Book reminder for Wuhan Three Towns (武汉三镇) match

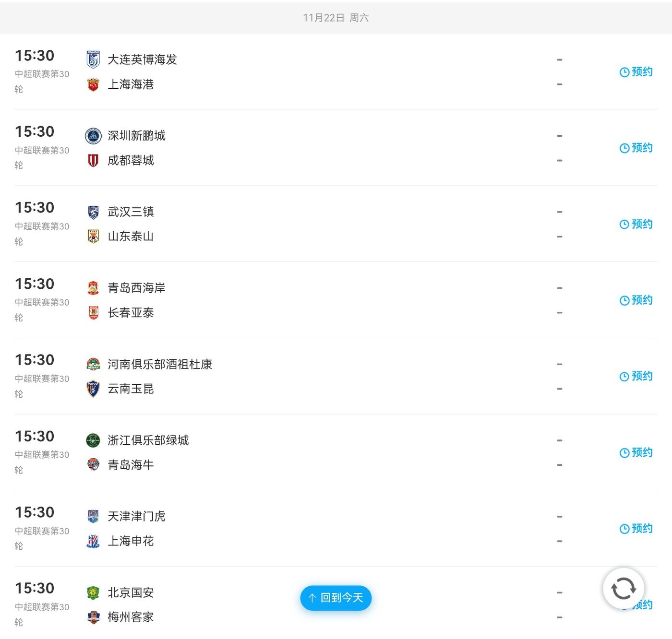coord(636,224)
